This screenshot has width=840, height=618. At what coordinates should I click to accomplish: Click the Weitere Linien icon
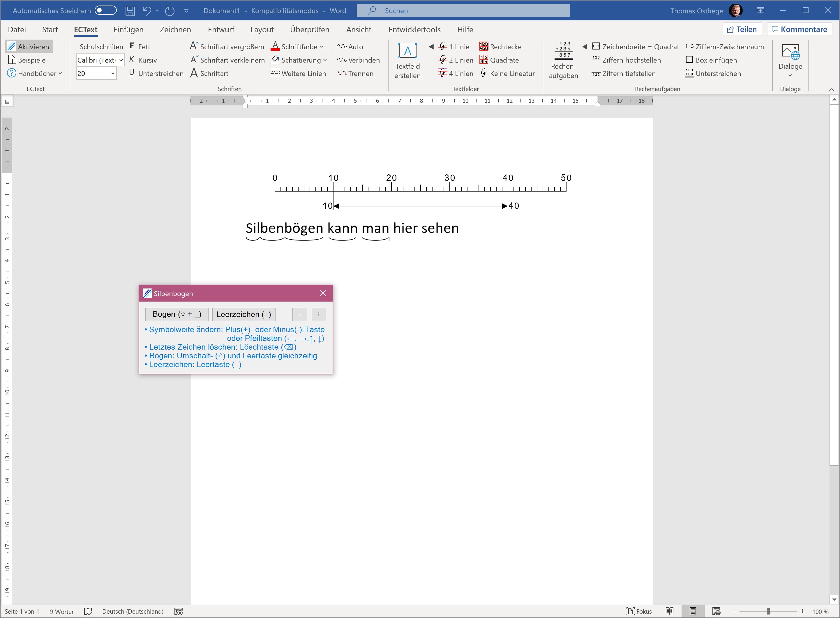[x=275, y=73]
